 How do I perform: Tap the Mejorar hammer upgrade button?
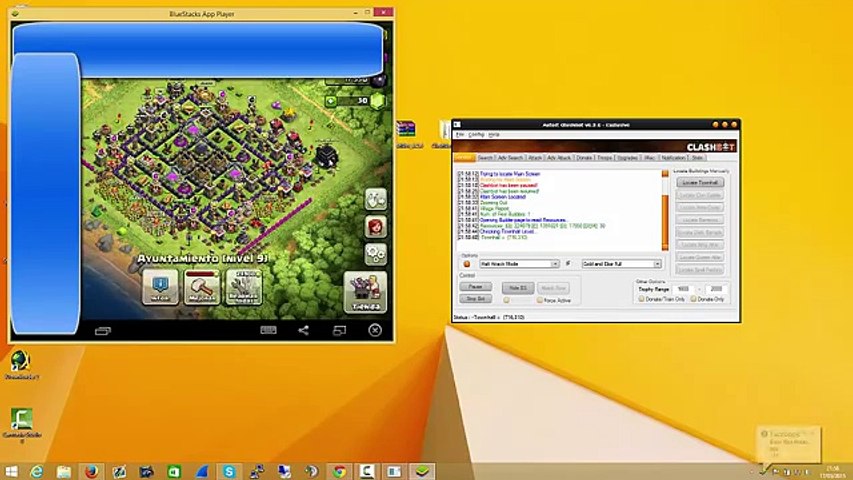click(202, 287)
